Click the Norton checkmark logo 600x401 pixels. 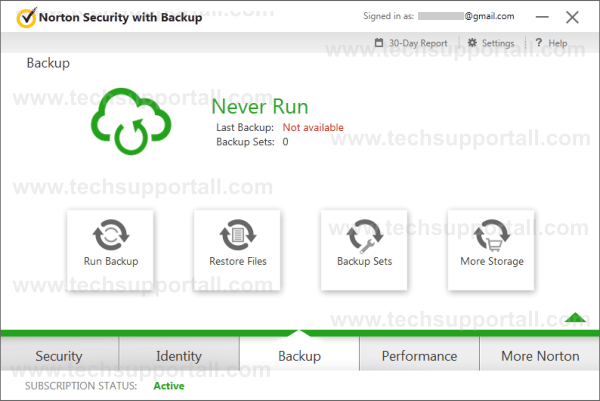tap(27, 18)
